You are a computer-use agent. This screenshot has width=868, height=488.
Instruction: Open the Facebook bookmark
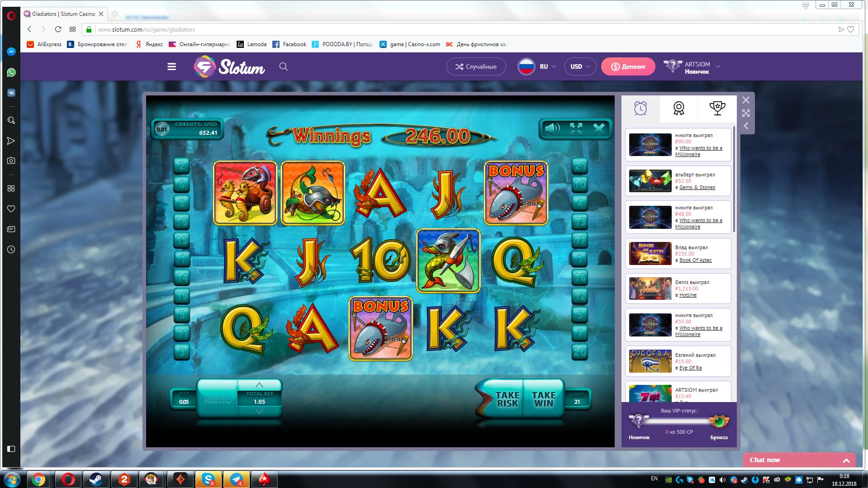[x=289, y=44]
